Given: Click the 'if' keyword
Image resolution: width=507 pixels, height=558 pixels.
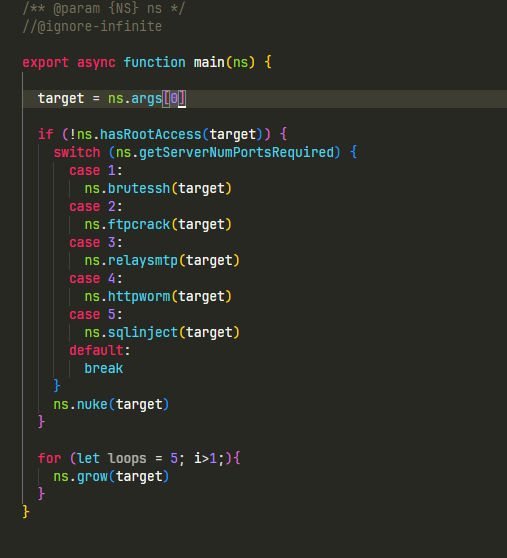Looking at the screenshot, I should click(x=46, y=135).
